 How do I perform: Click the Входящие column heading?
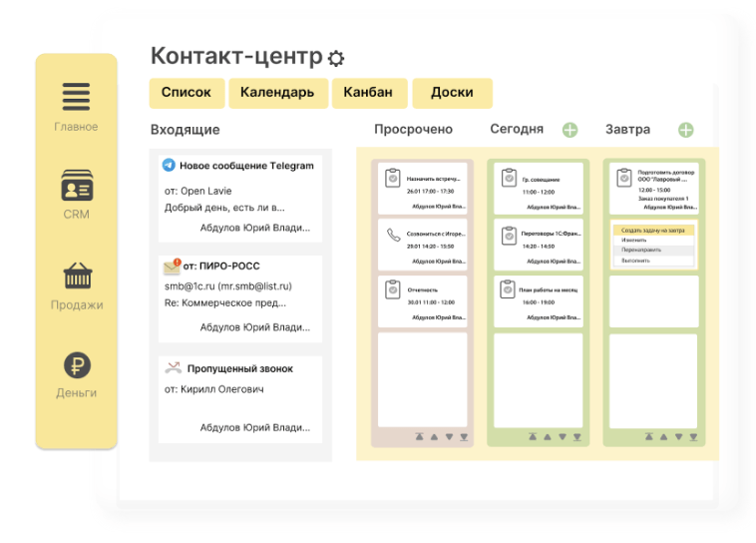click(x=186, y=130)
